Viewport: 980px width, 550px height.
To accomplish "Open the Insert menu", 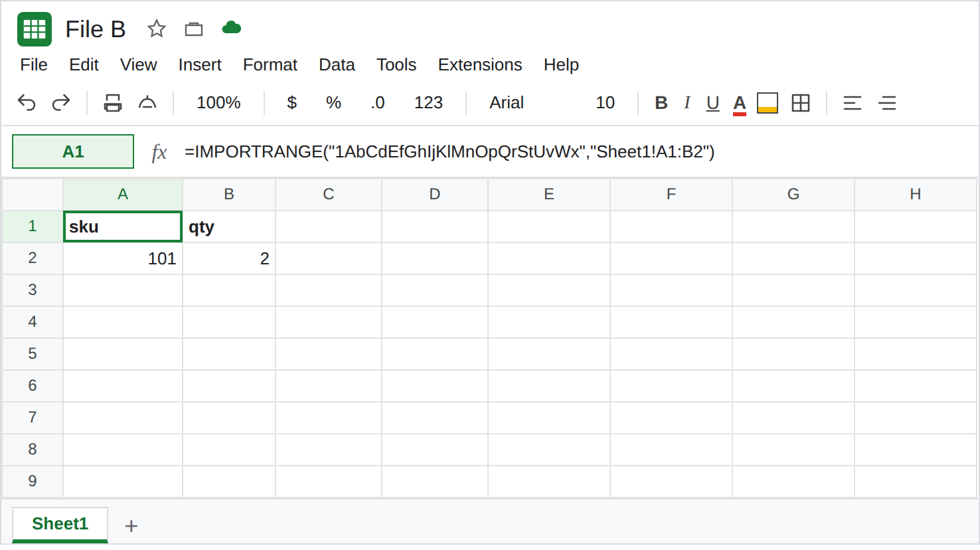I will (200, 65).
